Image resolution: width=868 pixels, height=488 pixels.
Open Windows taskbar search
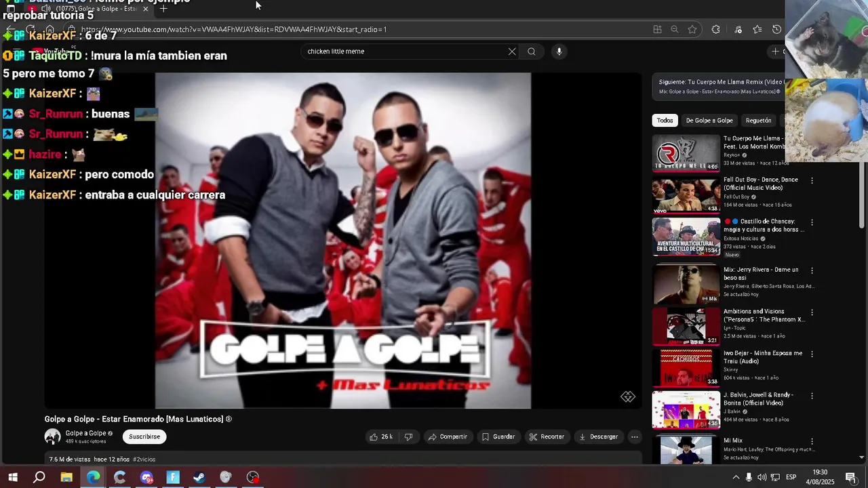click(39, 477)
